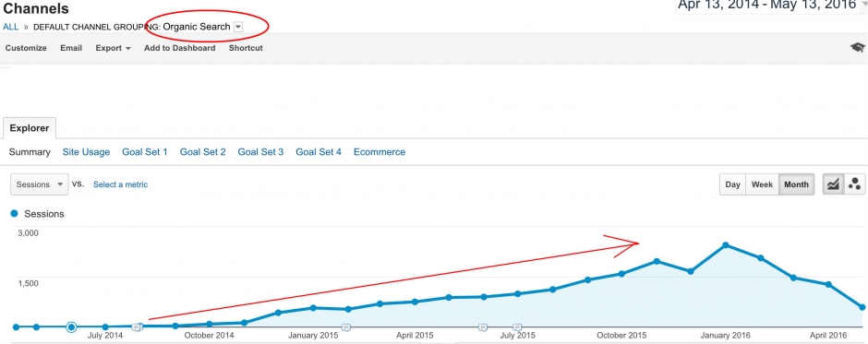
Task: Open the Customize report option
Action: click(26, 48)
